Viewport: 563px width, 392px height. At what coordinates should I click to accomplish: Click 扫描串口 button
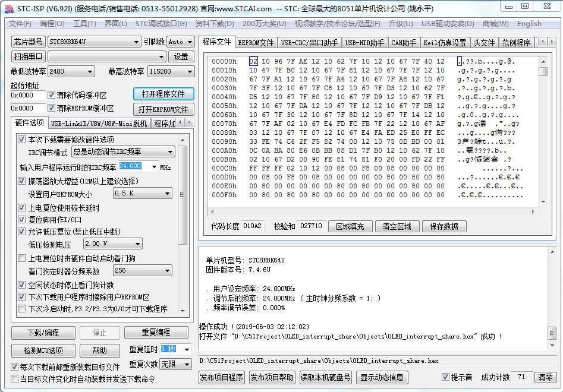coord(28,56)
